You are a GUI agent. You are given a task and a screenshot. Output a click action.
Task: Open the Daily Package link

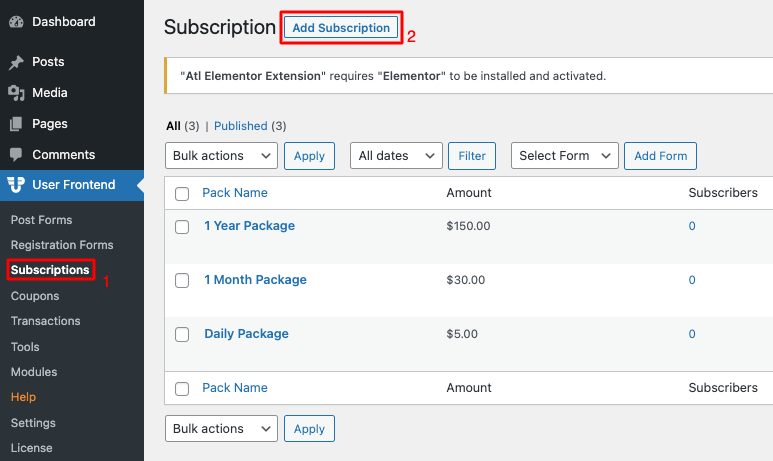click(246, 334)
